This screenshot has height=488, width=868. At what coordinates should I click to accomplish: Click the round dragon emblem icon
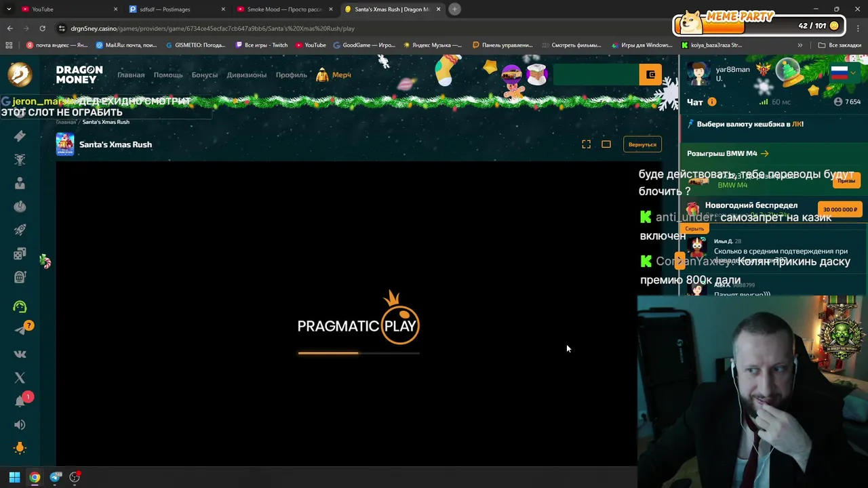(20, 75)
